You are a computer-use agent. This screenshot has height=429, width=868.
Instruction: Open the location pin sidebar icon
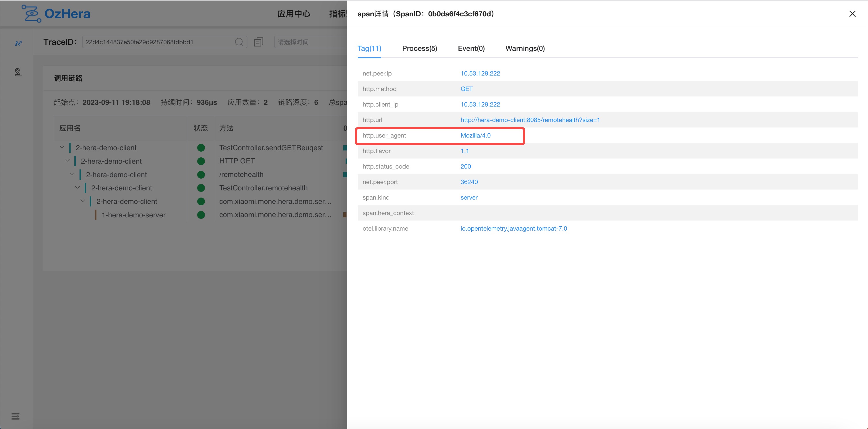point(18,72)
